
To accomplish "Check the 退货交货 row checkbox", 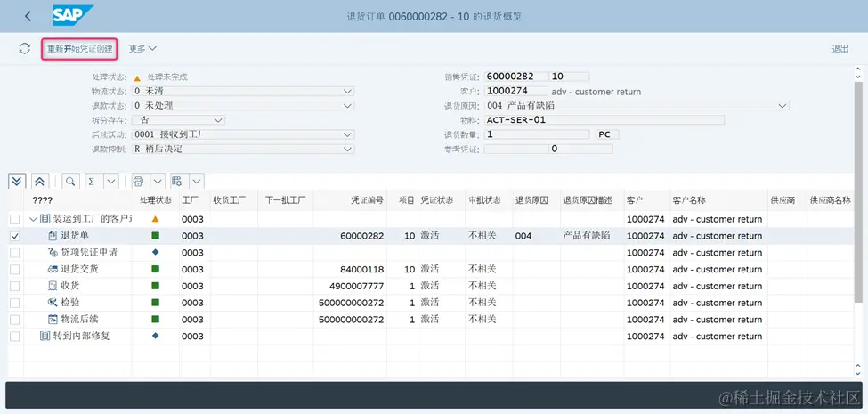I will pos(15,269).
